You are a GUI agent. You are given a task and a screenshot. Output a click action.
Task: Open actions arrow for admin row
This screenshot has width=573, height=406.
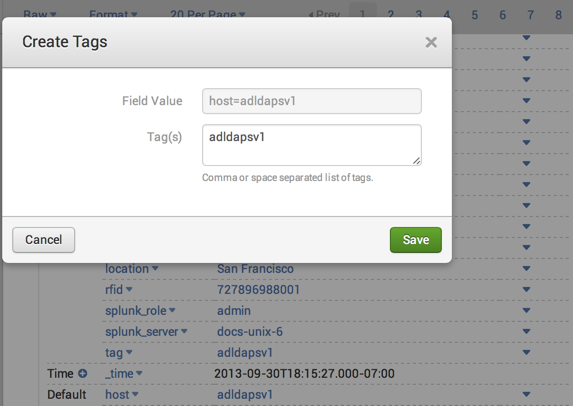tap(526, 311)
